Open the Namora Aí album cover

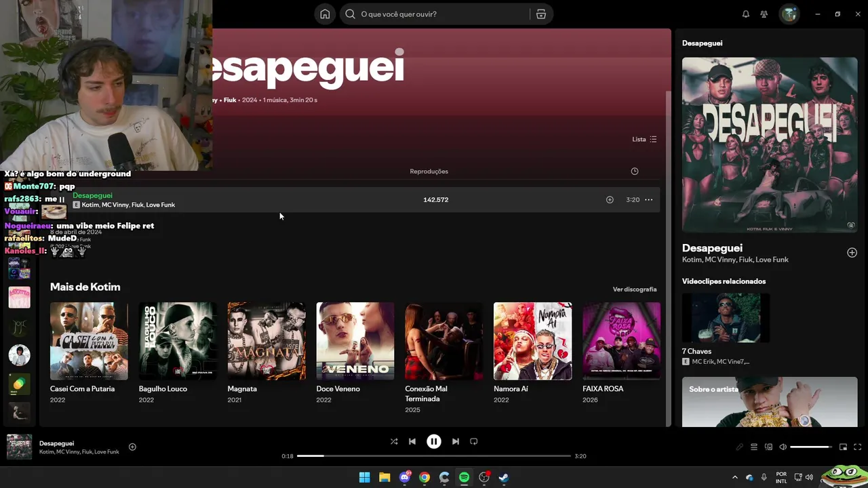tap(532, 341)
